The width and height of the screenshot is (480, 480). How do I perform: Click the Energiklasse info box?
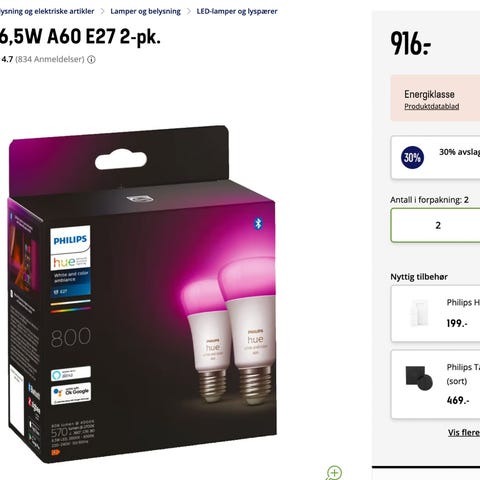tap(435, 98)
